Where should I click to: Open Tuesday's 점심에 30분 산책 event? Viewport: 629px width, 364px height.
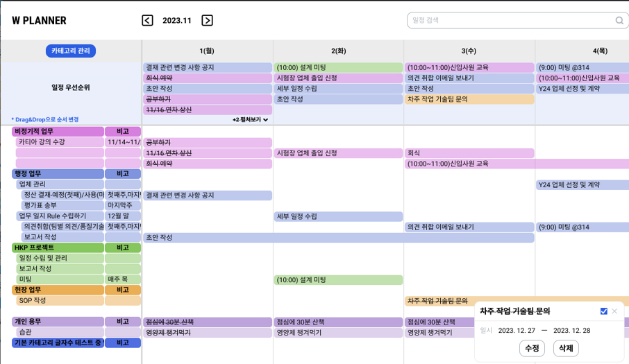pos(339,322)
